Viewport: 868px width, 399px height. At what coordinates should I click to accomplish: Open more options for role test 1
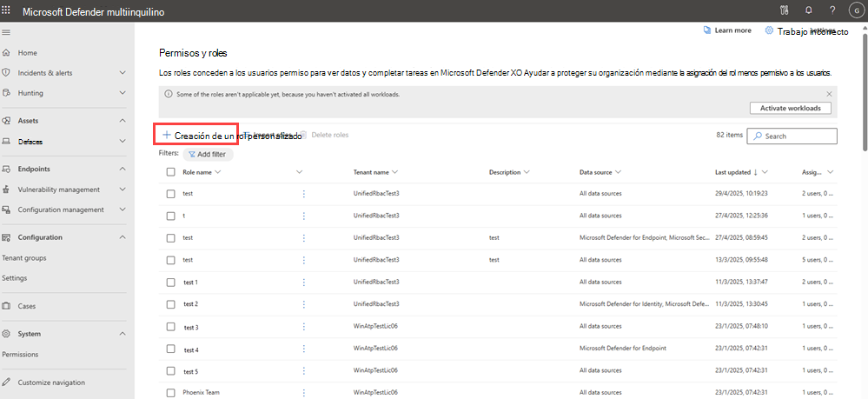tap(303, 282)
